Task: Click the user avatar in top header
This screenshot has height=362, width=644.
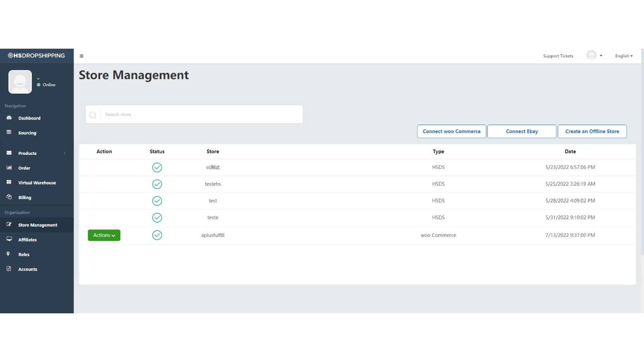Action: pyautogui.click(x=591, y=55)
